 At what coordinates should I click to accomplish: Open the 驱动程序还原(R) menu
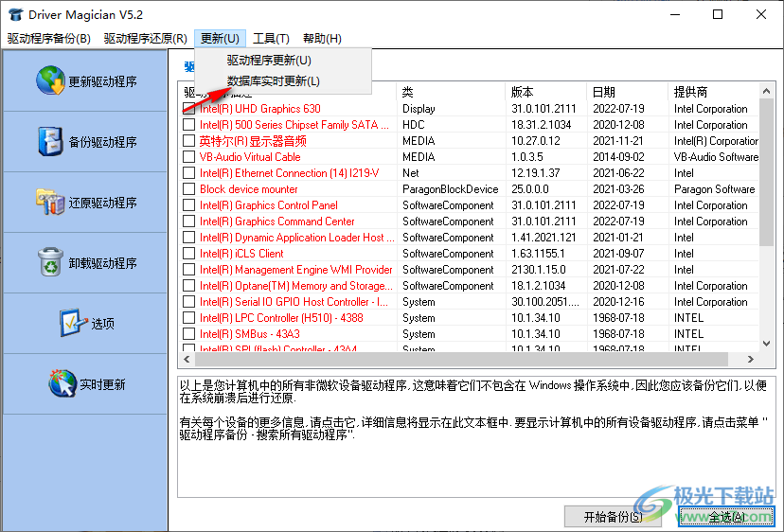pyautogui.click(x=146, y=39)
